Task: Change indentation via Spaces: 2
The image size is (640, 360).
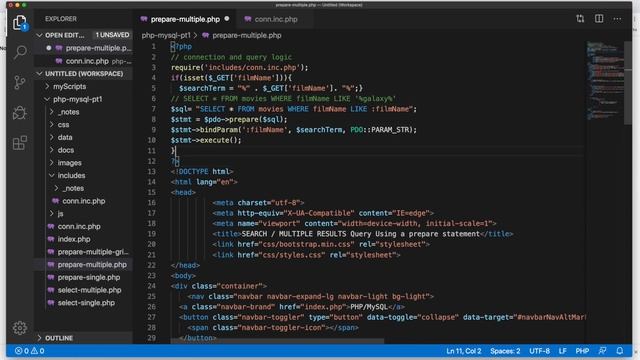Action: pos(505,351)
